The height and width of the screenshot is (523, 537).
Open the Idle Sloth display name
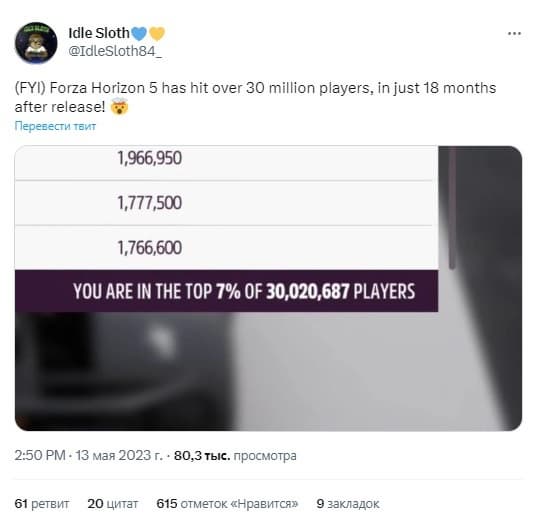tap(99, 33)
